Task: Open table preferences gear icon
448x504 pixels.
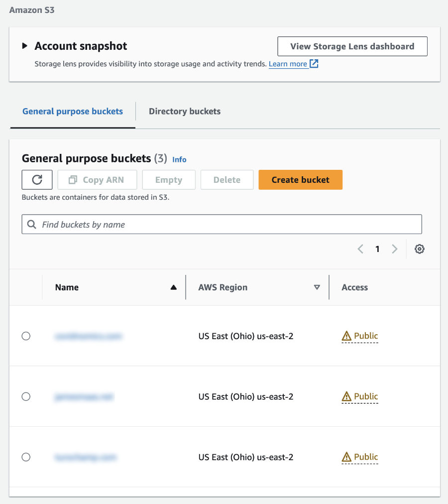Action: tap(419, 249)
